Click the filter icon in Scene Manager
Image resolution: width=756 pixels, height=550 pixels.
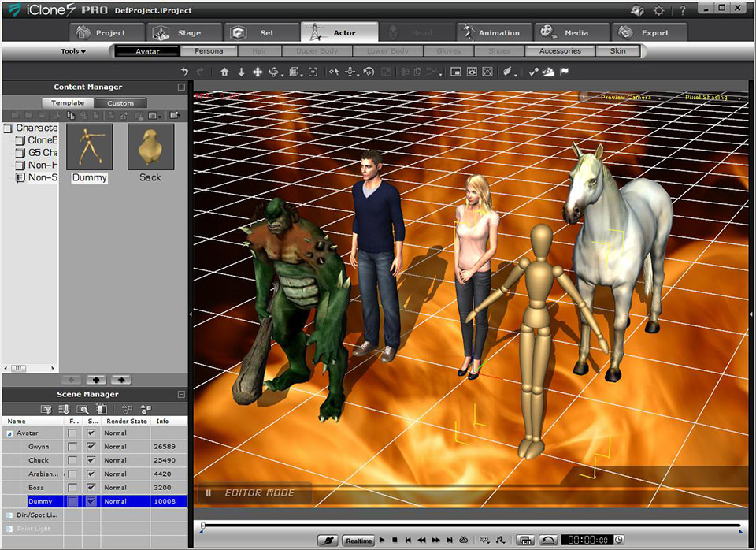coord(46,409)
